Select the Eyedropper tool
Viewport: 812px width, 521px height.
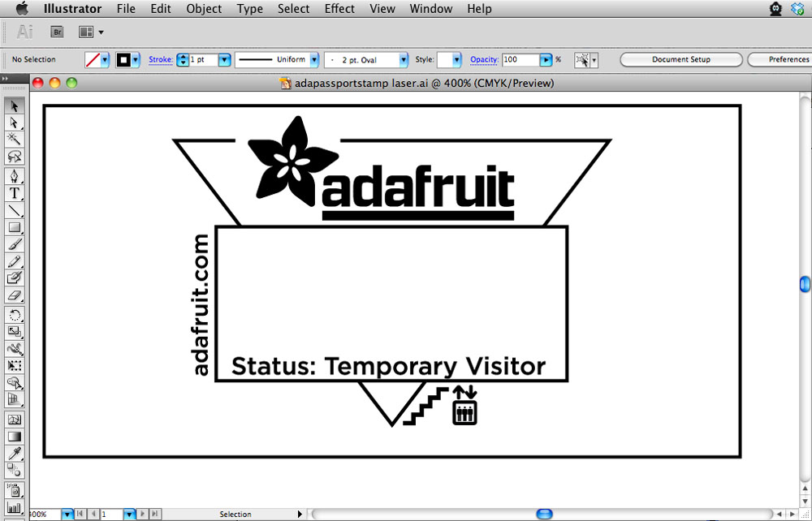[x=15, y=453]
